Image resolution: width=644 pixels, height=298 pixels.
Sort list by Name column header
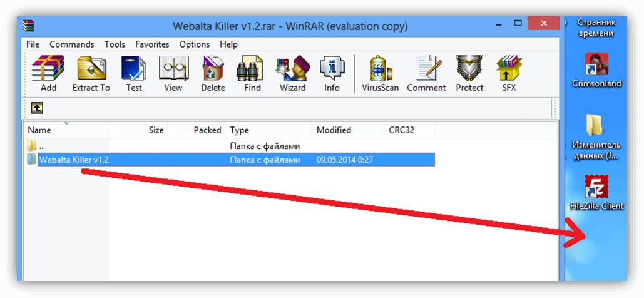click(66, 130)
